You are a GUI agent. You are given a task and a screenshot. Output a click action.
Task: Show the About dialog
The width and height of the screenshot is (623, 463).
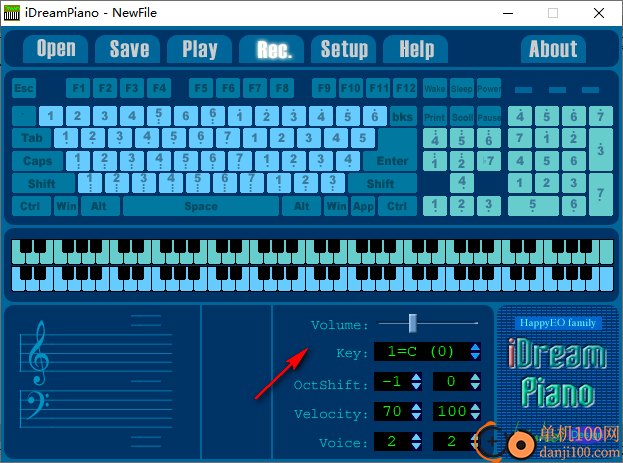pos(553,49)
